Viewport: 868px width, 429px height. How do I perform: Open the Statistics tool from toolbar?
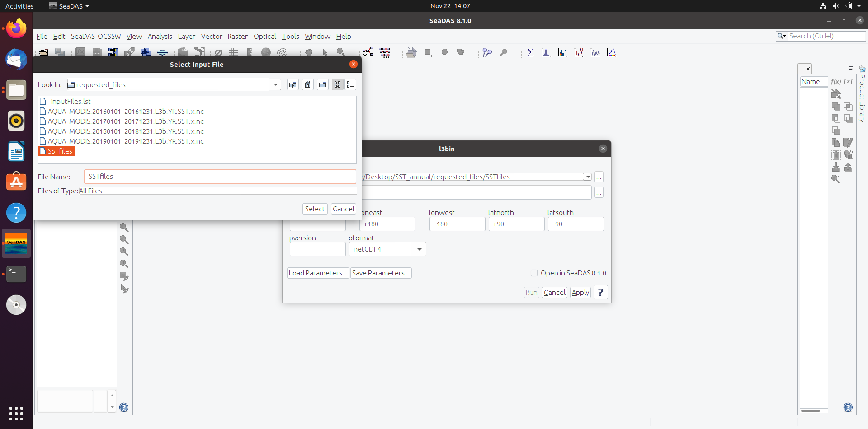point(530,52)
